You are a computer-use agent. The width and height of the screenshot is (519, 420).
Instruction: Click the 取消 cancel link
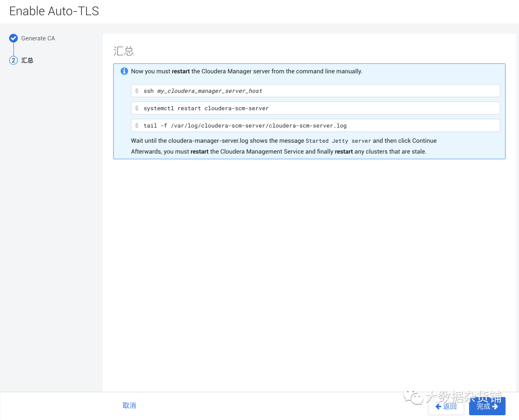tap(129, 406)
